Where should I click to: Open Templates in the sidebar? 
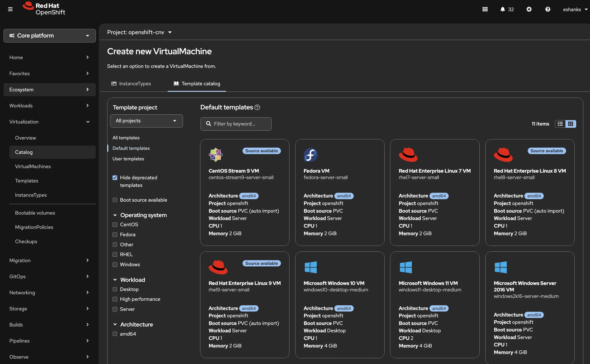click(52, 181)
